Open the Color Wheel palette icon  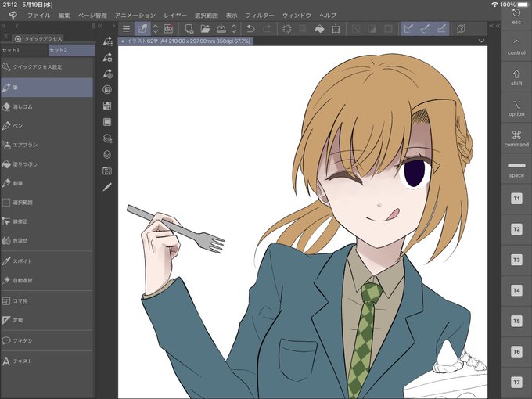coord(107,89)
